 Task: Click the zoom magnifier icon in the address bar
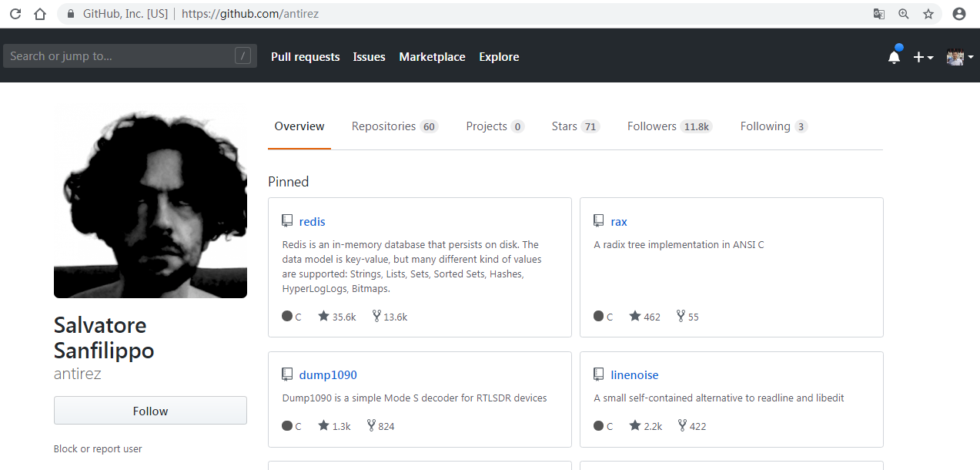point(904,14)
